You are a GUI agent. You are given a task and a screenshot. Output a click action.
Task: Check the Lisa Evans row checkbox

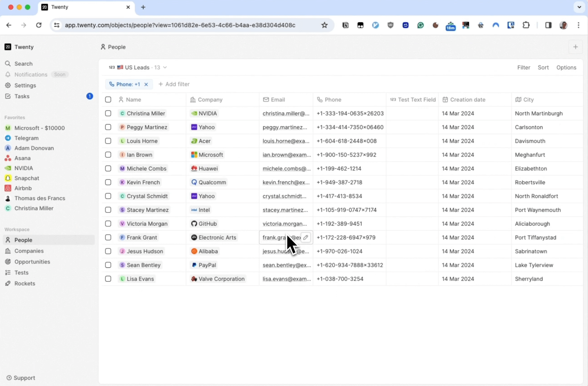click(x=108, y=279)
